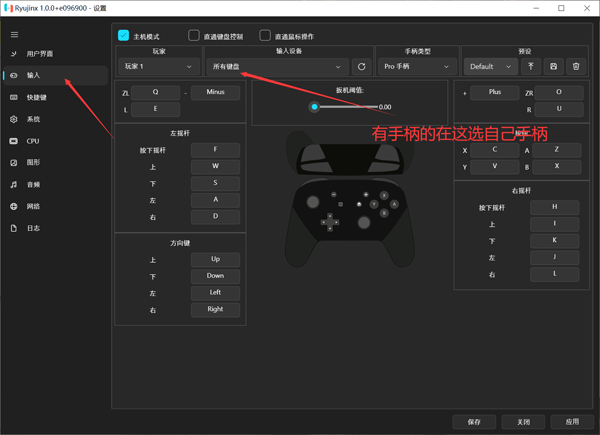Select the 输入 settings page
This screenshot has width=600, height=435.
(55, 75)
